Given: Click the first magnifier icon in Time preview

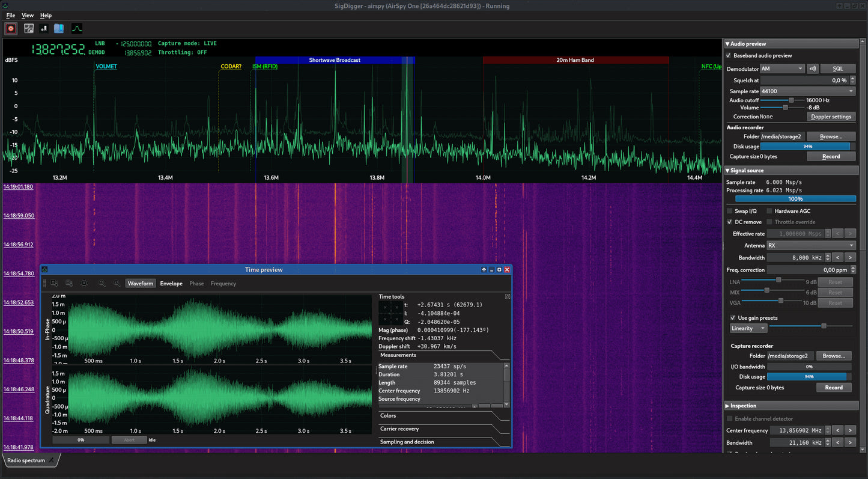Looking at the screenshot, I should pyautogui.click(x=102, y=284).
